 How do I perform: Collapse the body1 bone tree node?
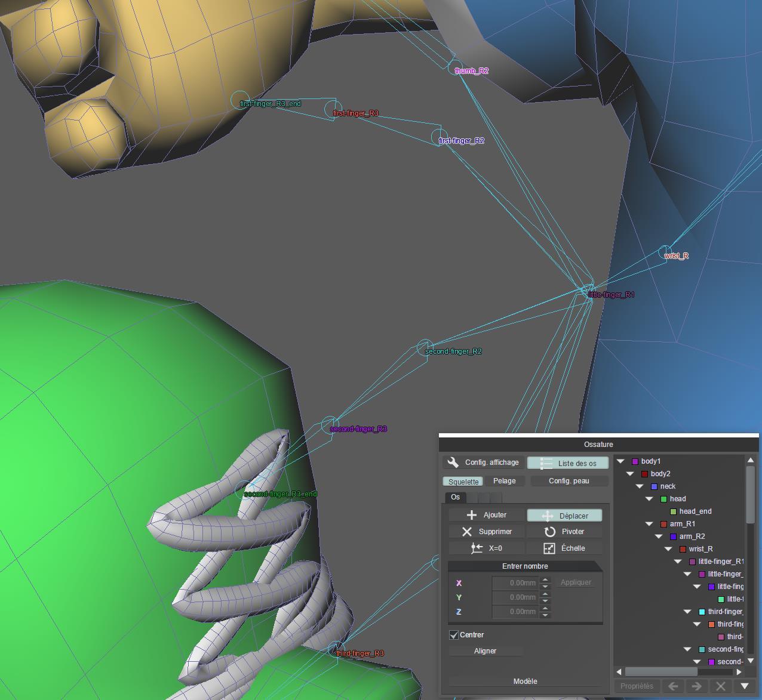point(620,461)
